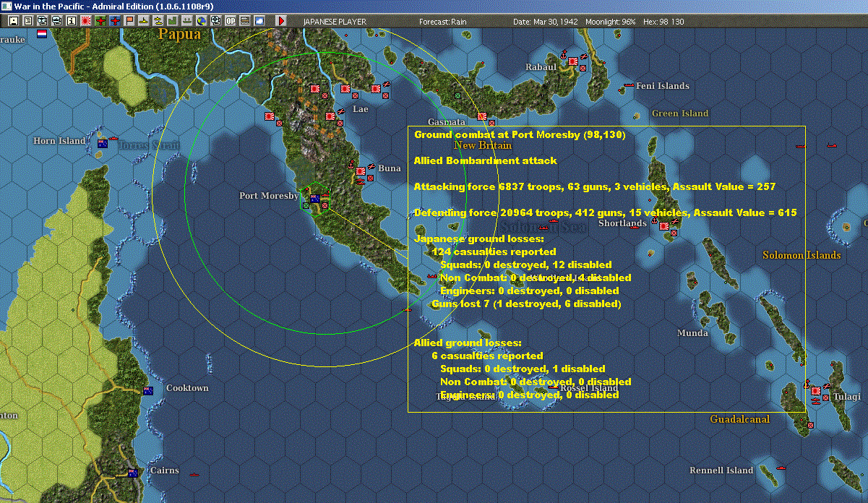Select the Japanese flag at Shortlands
The height and width of the screenshot is (503, 868).
click(665, 225)
